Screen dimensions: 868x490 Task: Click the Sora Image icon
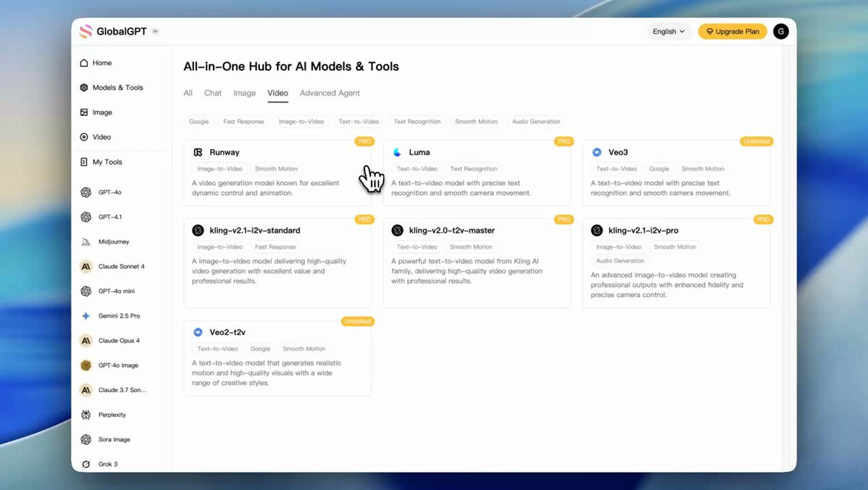click(85, 439)
